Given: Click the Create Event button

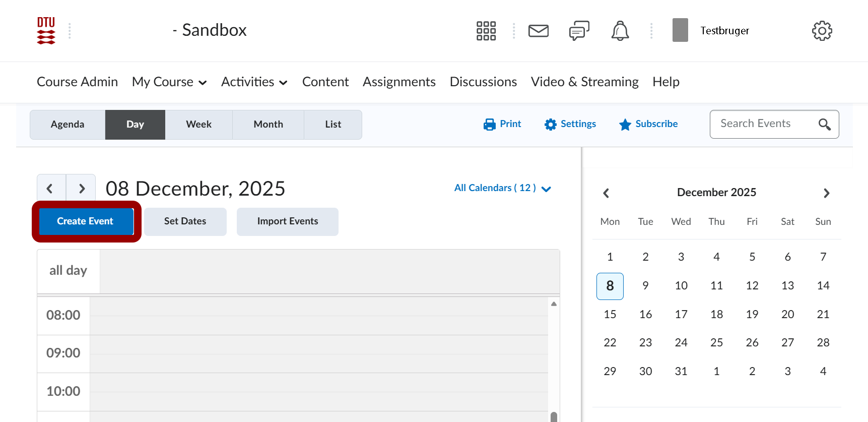Looking at the screenshot, I should 86,221.
